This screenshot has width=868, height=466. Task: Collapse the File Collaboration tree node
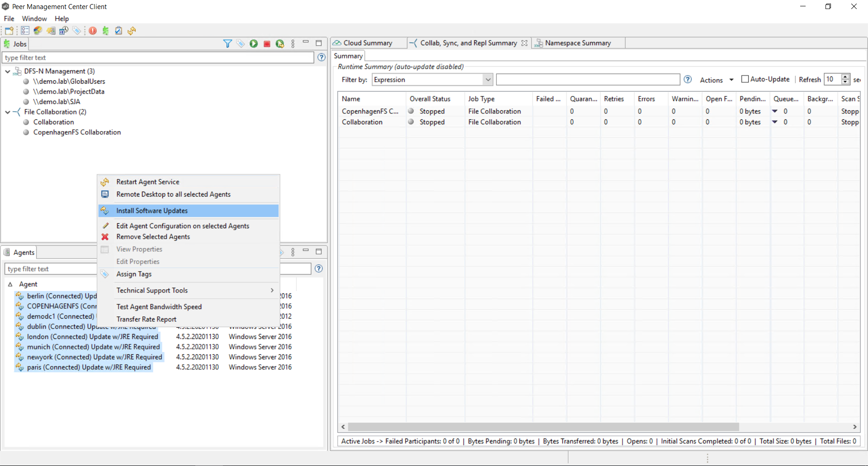(x=8, y=112)
